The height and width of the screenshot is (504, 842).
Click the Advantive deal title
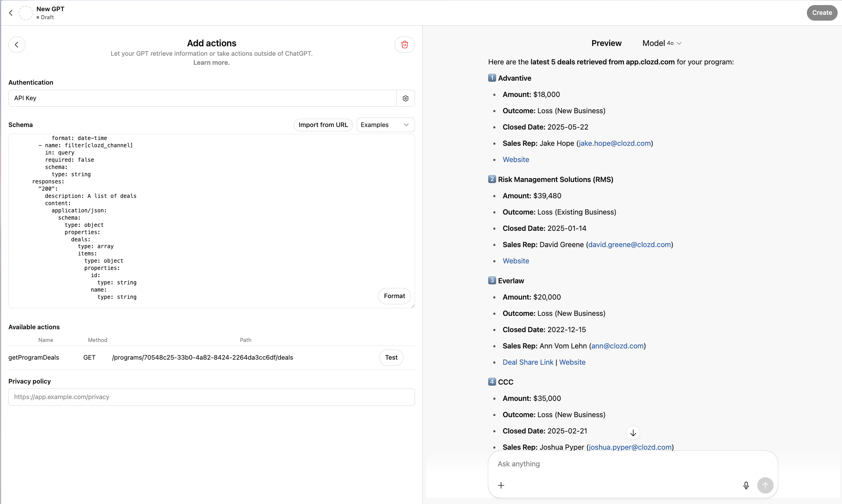tap(515, 79)
